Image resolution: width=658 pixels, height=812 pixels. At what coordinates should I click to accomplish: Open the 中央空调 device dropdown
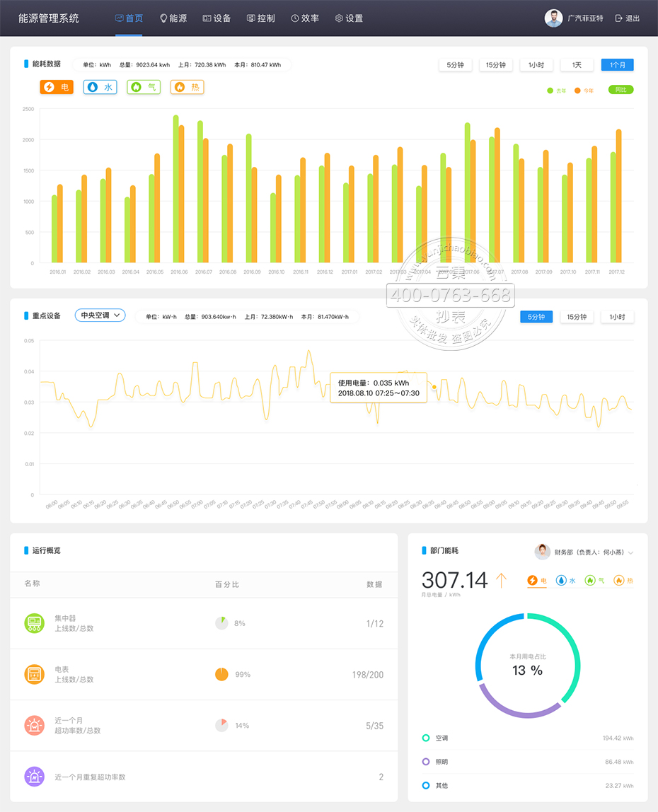(100, 315)
